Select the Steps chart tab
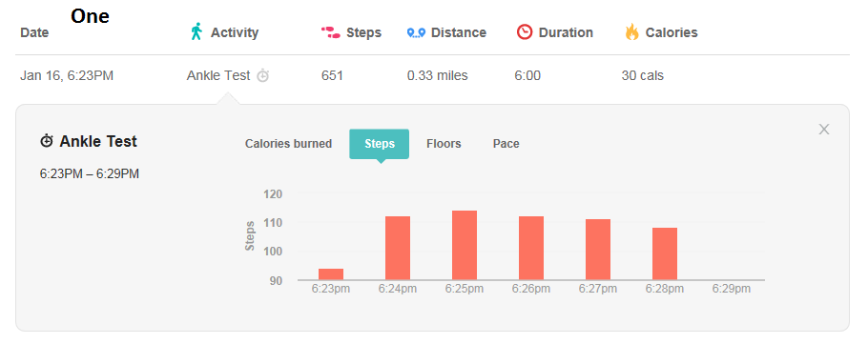Screen dimensions: 868x344 pos(380,144)
